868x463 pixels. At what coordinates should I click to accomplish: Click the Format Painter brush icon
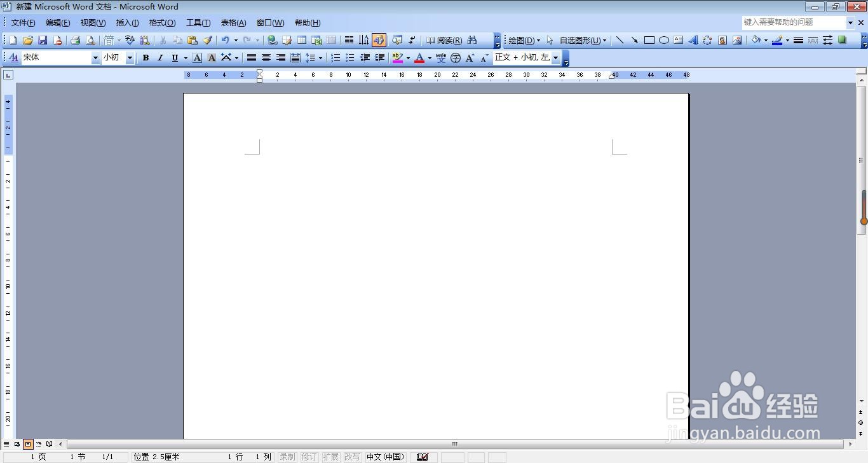207,40
